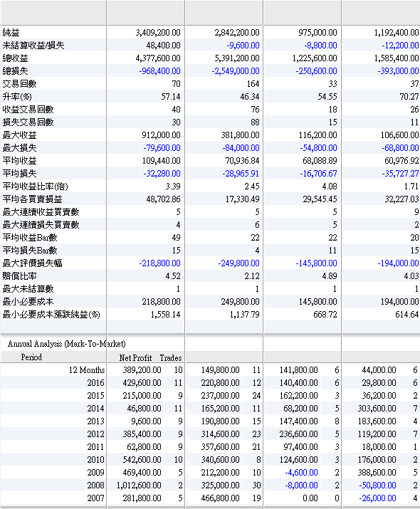
Task: Click drawdown value -249,800.00
Action: [238, 263]
